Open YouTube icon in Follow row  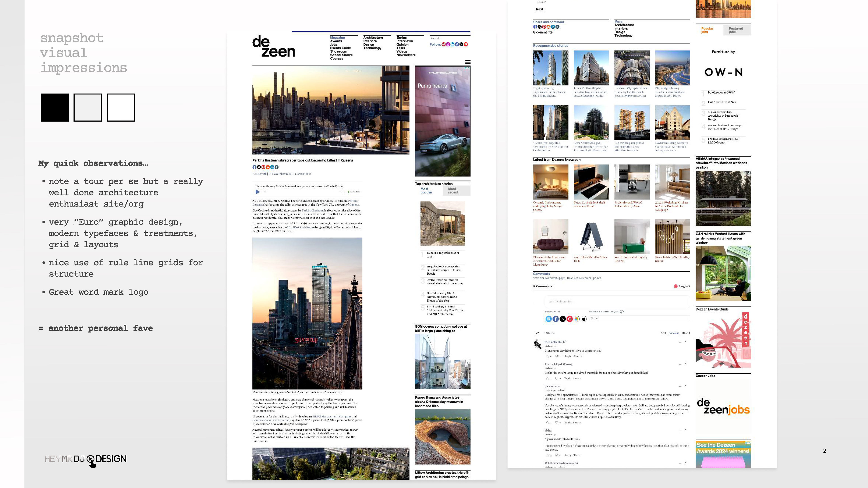coord(466,45)
